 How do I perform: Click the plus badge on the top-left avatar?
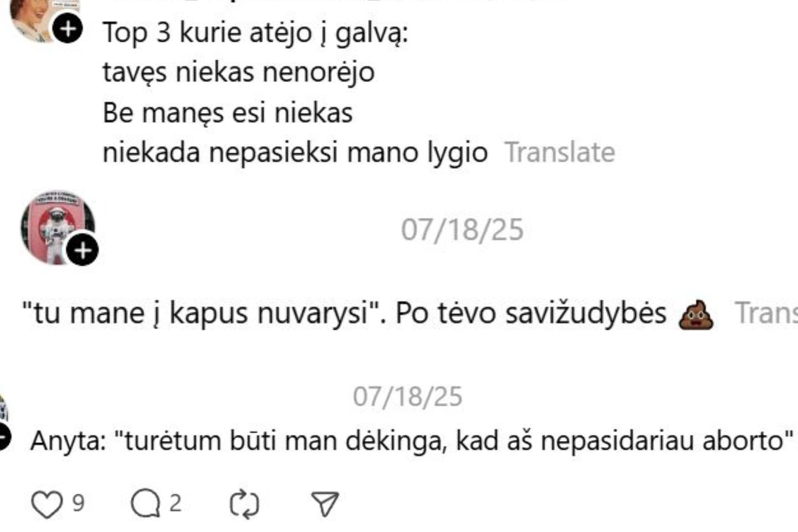68,29
